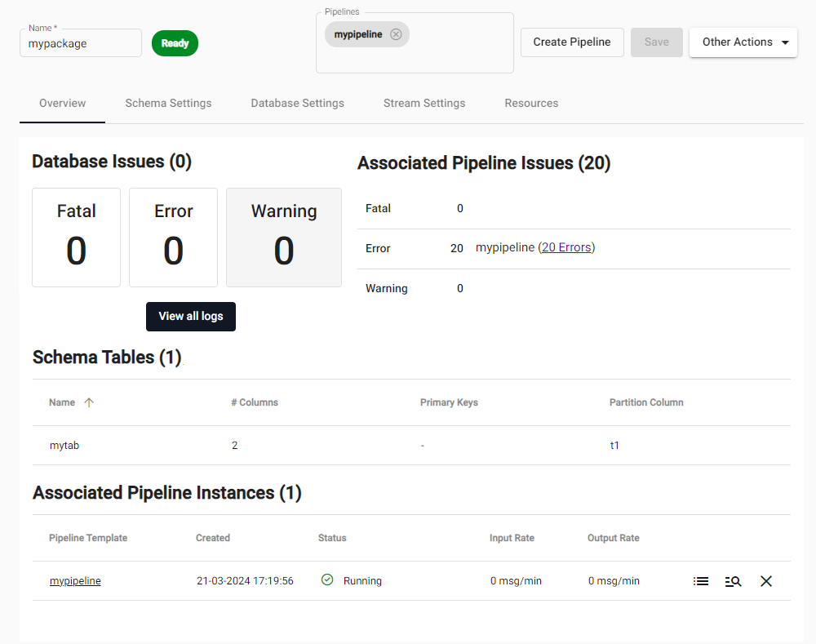Click the Fatal row label in pipeline issues
Image resolution: width=816 pixels, height=644 pixels.
(x=378, y=209)
